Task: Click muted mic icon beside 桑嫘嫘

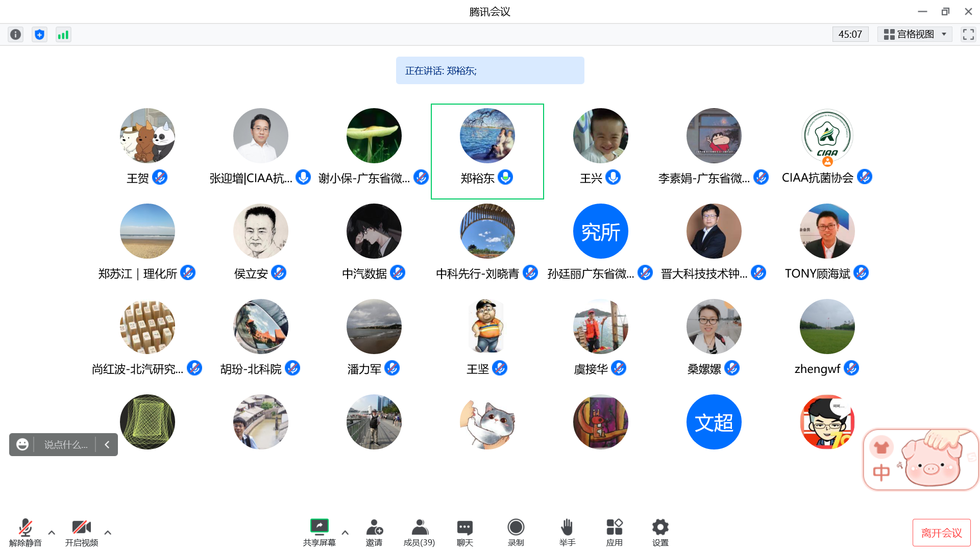Action: pos(732,368)
